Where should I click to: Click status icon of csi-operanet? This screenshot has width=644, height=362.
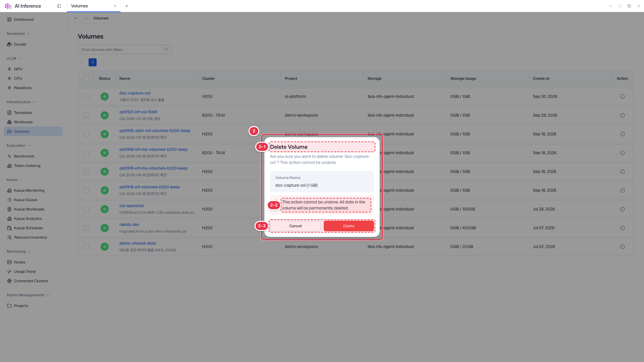coord(105,209)
